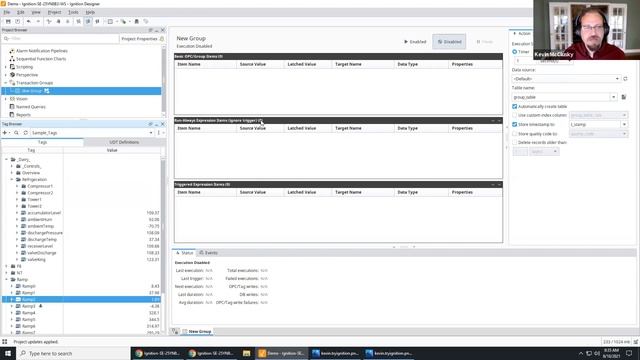Image resolution: width=640 pixels, height=360 pixels.
Task: Click the Tag Browser search magnifier icon
Action: [16, 133]
